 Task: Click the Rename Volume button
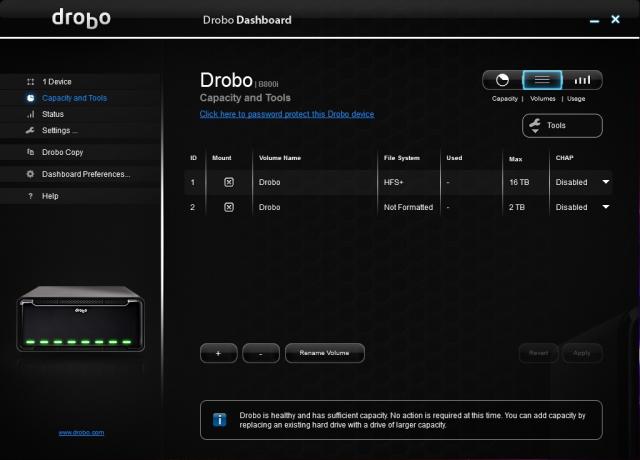point(324,353)
